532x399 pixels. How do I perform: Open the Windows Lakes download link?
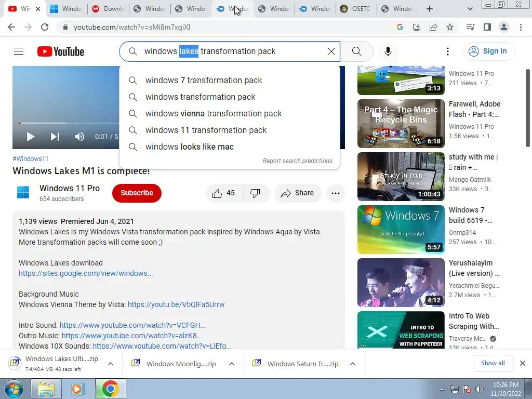86,273
